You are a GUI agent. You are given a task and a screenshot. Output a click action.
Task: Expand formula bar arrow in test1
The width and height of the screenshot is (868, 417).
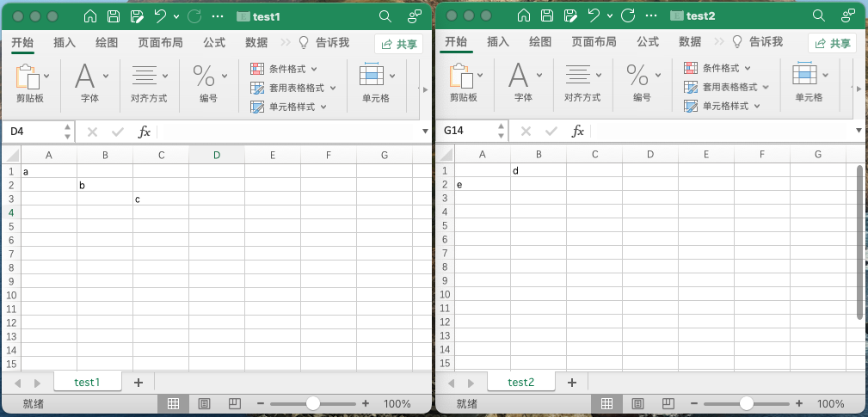coord(425,132)
